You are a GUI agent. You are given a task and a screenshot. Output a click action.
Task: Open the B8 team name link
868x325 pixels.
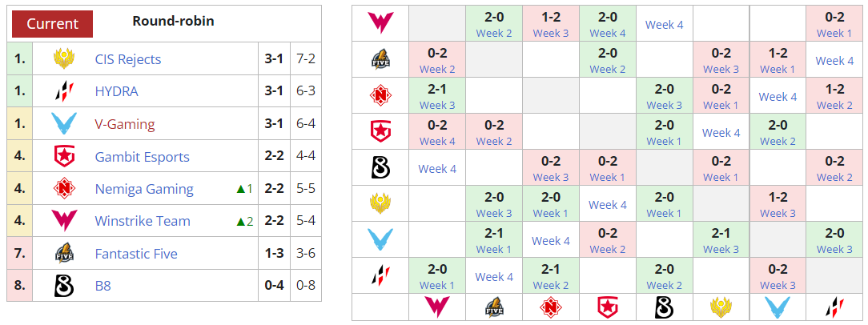(x=104, y=286)
